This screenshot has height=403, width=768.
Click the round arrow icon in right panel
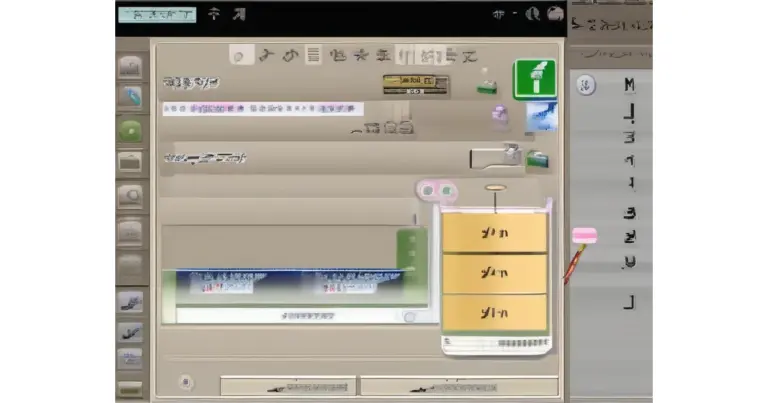point(586,85)
